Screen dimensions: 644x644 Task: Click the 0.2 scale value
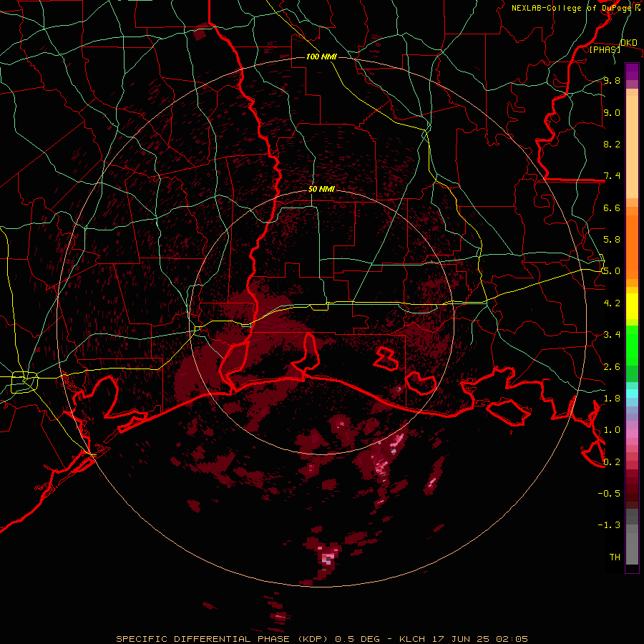(x=612, y=462)
